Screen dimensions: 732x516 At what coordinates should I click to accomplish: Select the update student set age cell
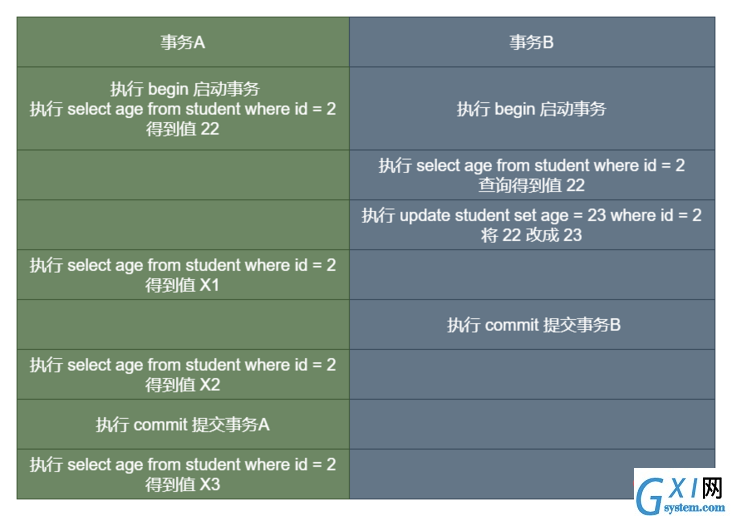[532, 225]
